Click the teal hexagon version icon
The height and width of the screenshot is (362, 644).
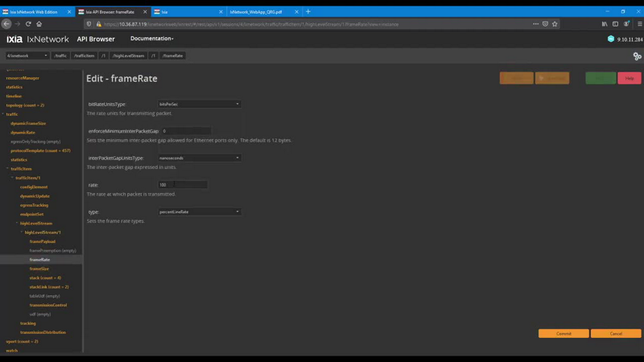611,39
